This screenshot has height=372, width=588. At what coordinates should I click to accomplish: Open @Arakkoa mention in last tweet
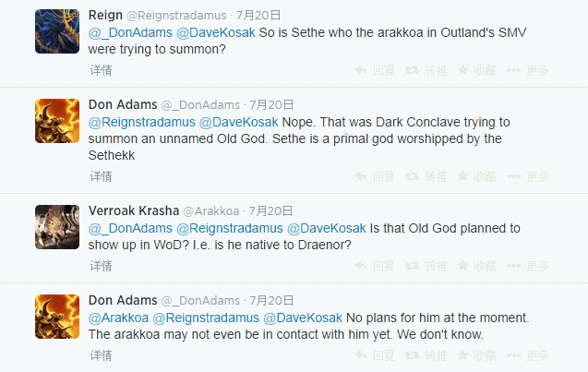pyautogui.click(x=118, y=318)
